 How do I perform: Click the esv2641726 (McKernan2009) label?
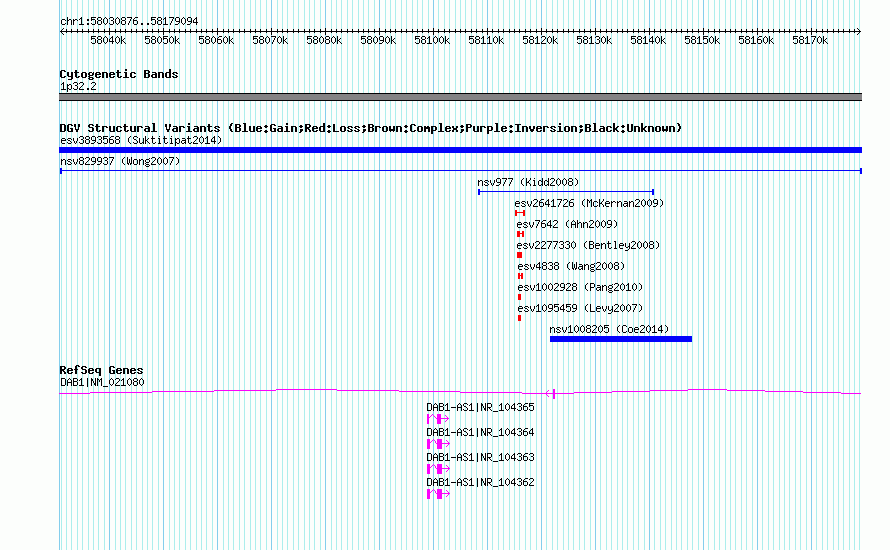coord(589,203)
